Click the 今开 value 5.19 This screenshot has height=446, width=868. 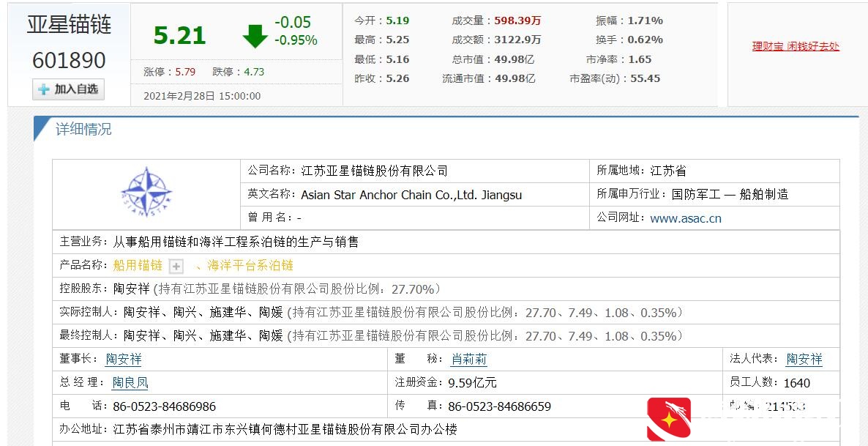pos(397,21)
